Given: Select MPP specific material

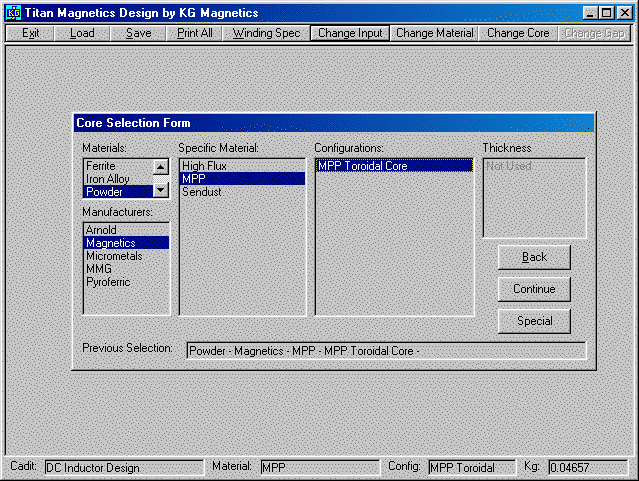Looking at the screenshot, I should point(242,179).
